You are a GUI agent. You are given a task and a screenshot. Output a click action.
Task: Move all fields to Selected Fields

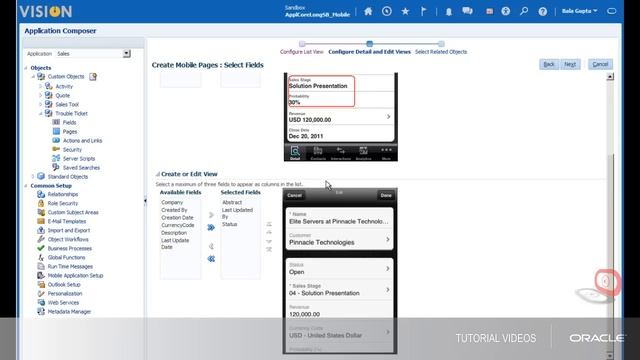[x=211, y=227]
